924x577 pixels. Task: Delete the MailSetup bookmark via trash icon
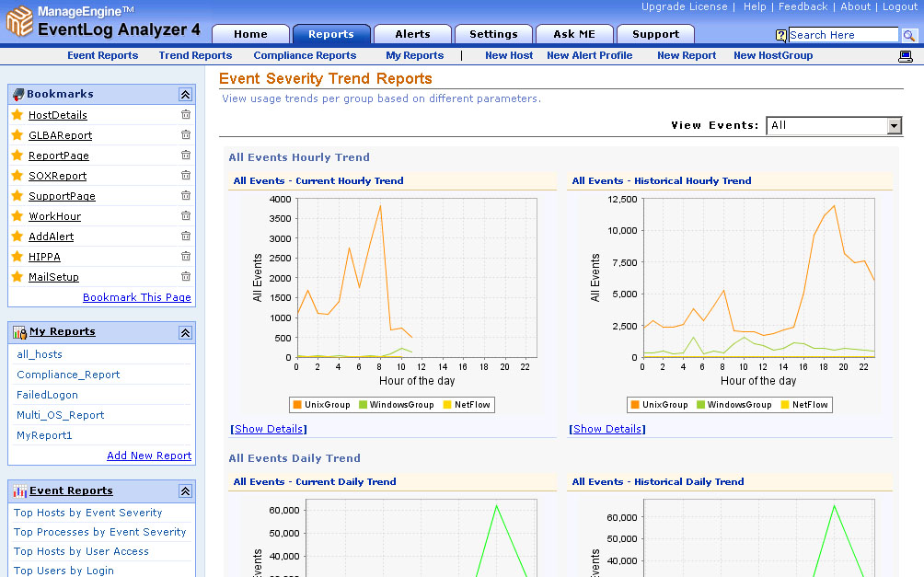coord(186,276)
